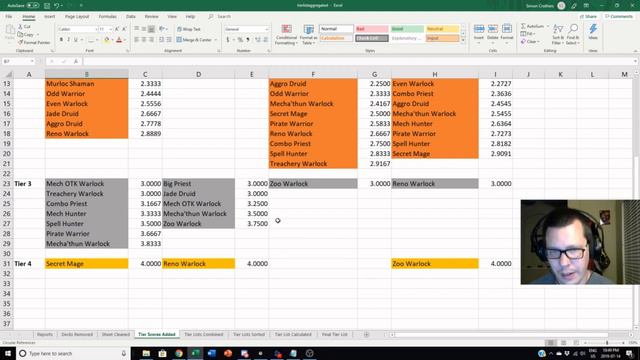Click the Save icon in title bar
The image size is (640, 360).
pyautogui.click(x=47, y=6)
